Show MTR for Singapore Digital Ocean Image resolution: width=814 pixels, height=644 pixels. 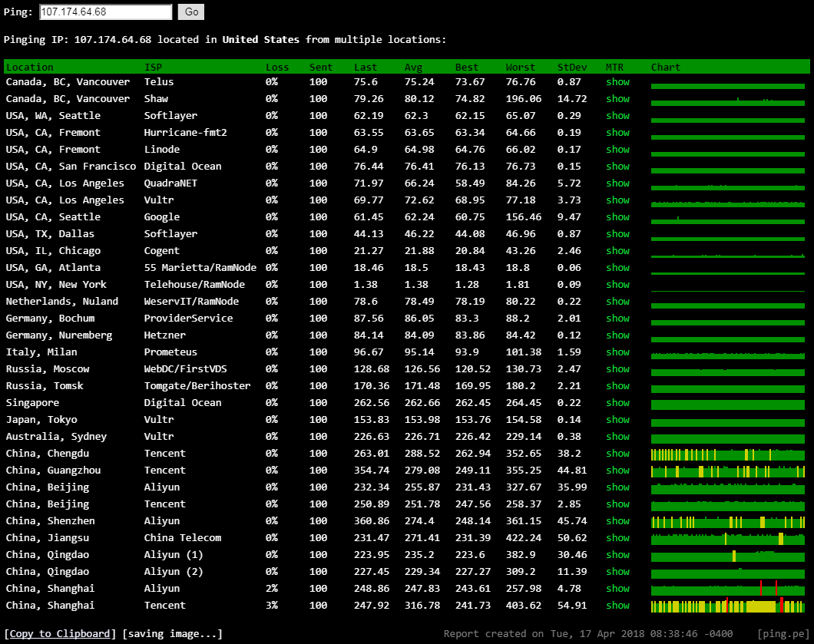(x=617, y=403)
